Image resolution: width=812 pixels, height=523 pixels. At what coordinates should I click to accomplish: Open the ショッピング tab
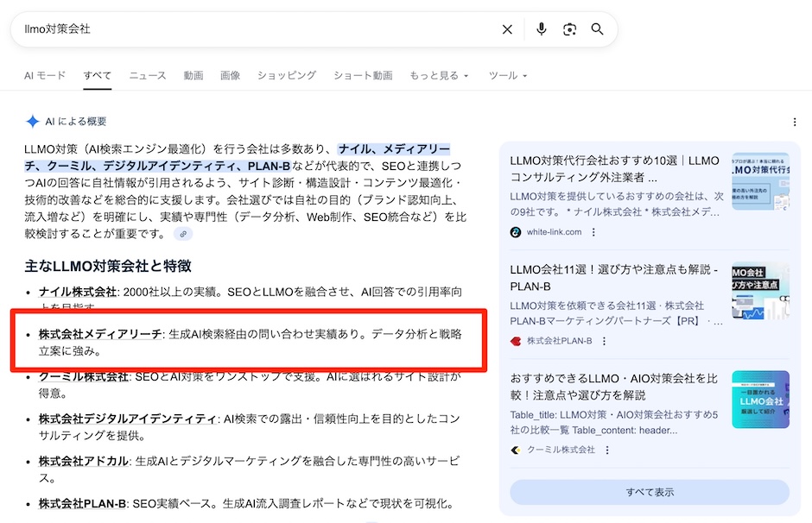pyautogui.click(x=287, y=76)
